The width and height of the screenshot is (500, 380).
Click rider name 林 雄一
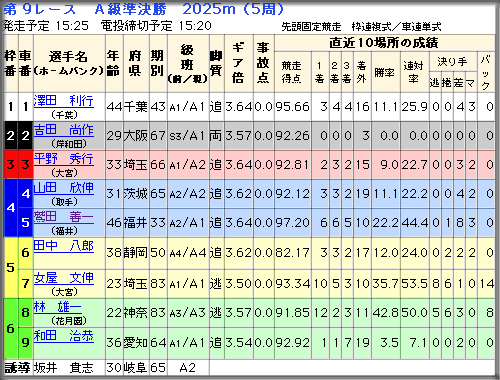click(57, 307)
